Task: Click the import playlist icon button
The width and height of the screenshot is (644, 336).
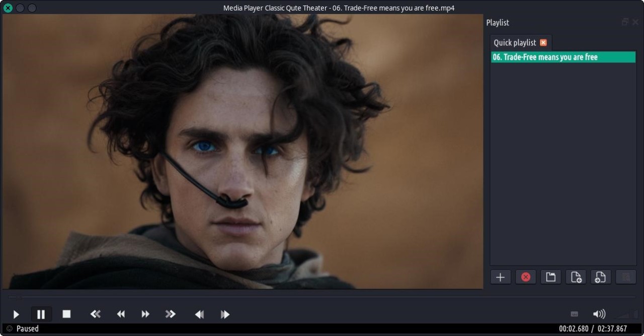Action: [x=601, y=277]
